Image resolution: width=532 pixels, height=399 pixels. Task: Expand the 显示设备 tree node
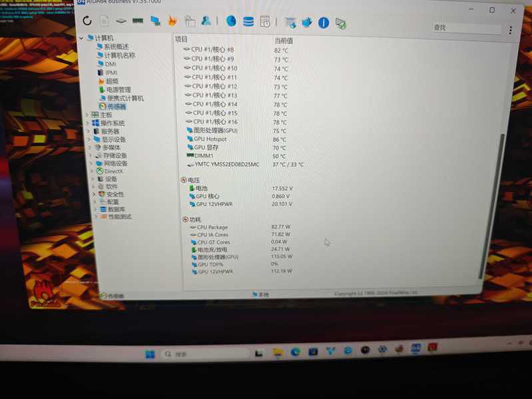[x=90, y=139]
